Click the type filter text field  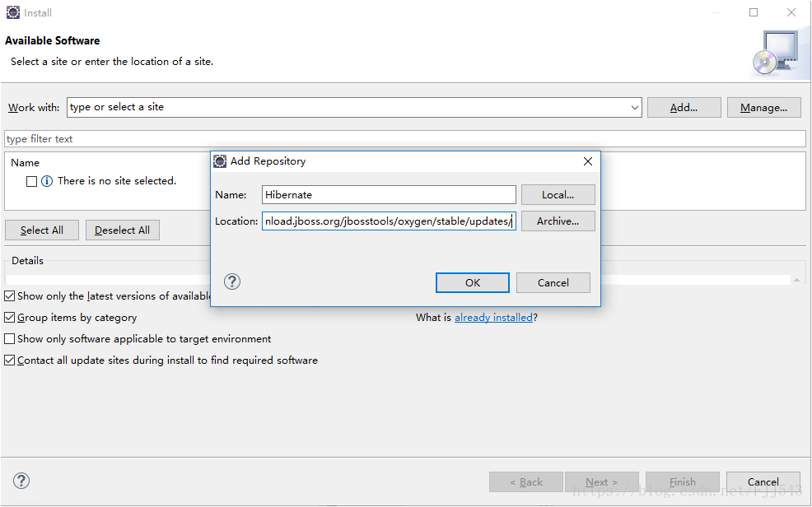tap(404, 139)
